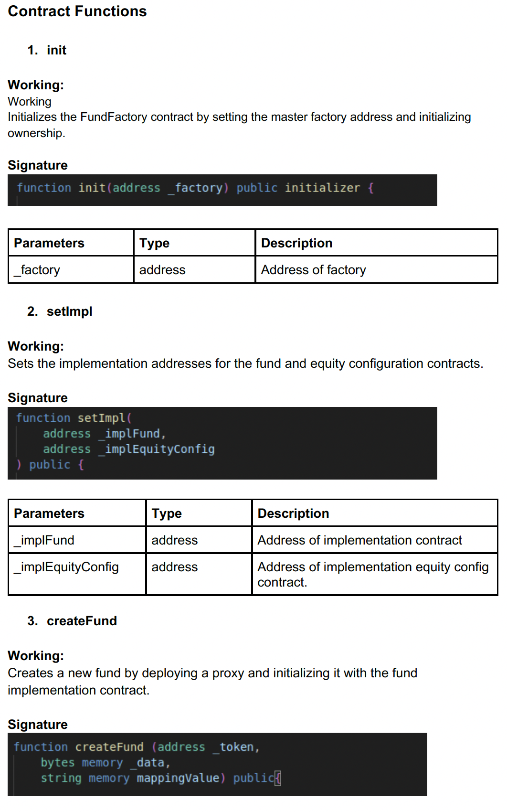Select the _implFund parameter table cell
This screenshot has width=507, height=812.
(76, 540)
